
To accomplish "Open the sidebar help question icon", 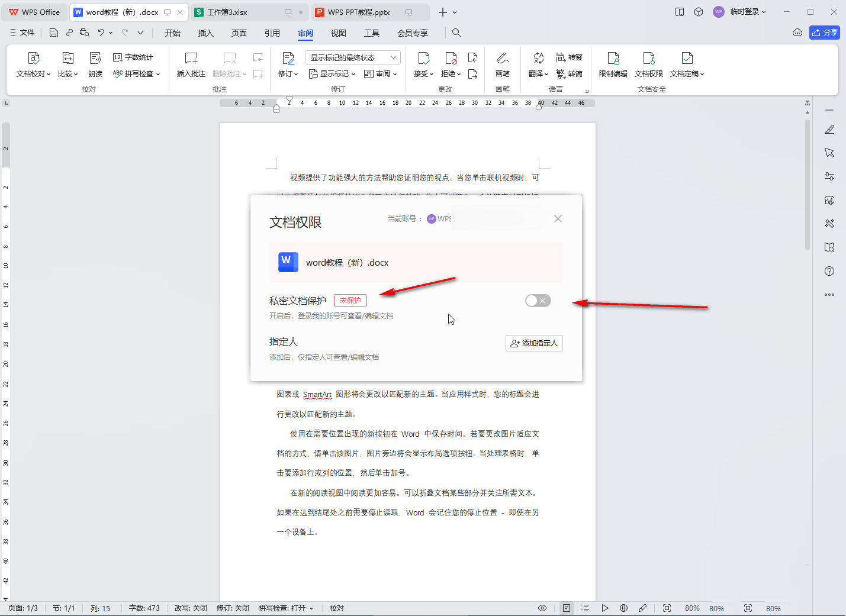I will pos(829,271).
